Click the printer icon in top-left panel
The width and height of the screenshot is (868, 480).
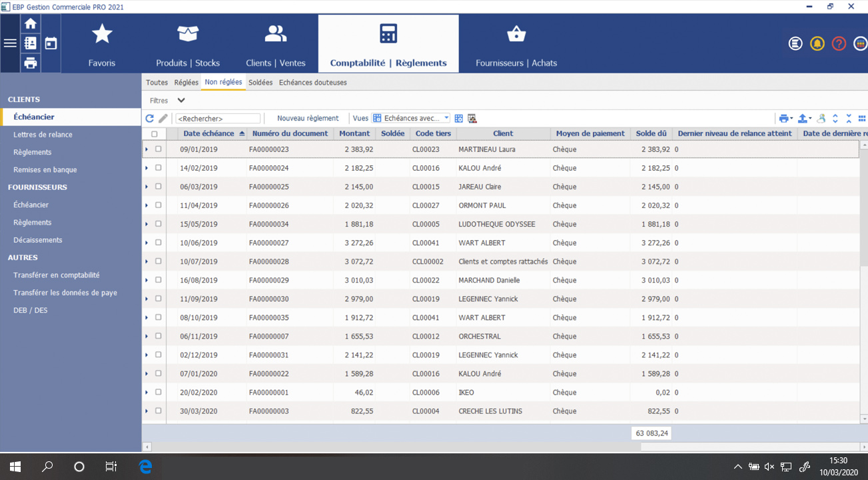(30, 63)
